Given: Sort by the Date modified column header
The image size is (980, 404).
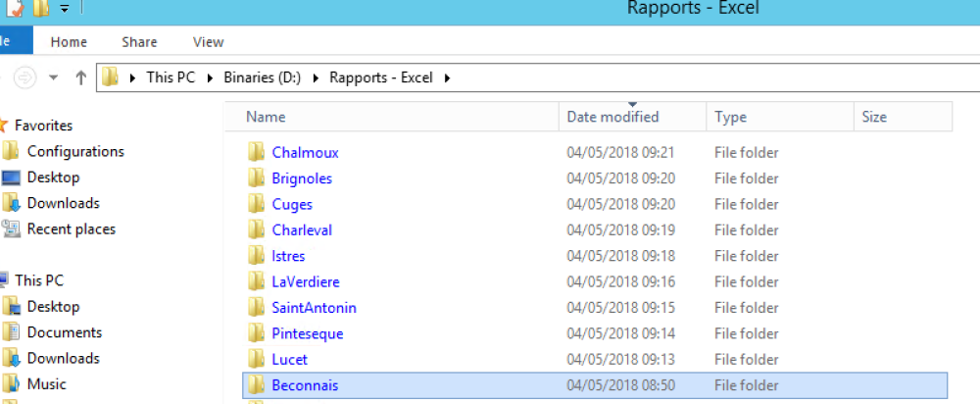Looking at the screenshot, I should 612,117.
